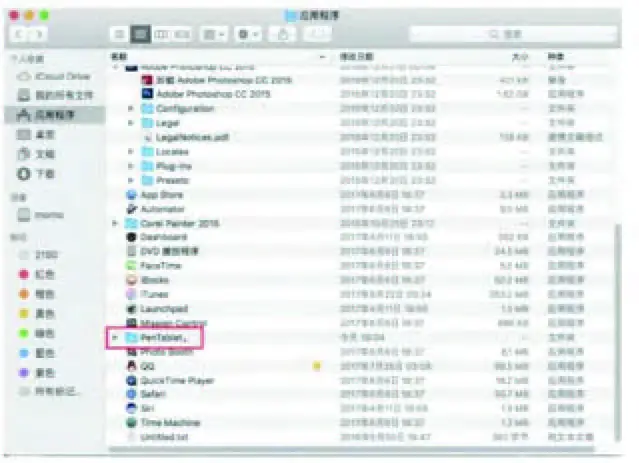
Task: Expand the Corel Painter 2016 folder triangle
Action: click(x=115, y=223)
